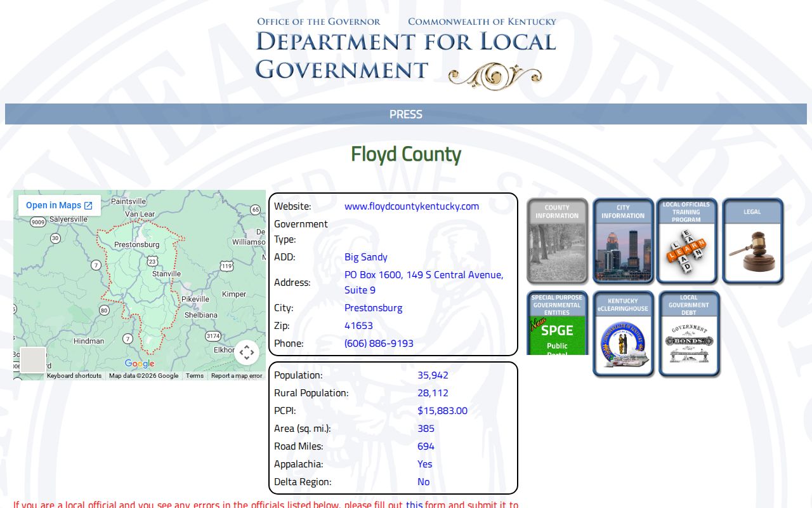Click the rural population value '28,112'
Screen dimensions: 812x508
coord(433,393)
